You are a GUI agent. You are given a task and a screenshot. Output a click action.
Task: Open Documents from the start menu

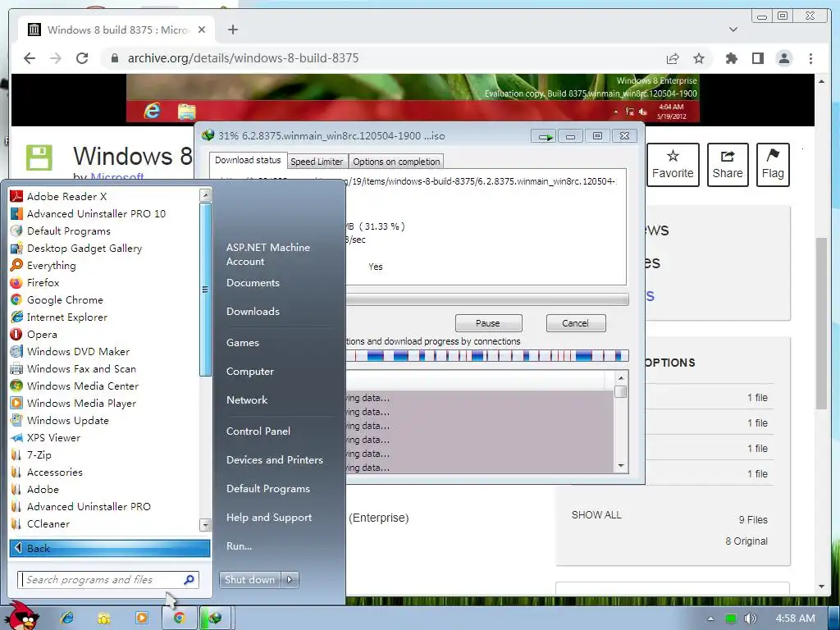253,282
